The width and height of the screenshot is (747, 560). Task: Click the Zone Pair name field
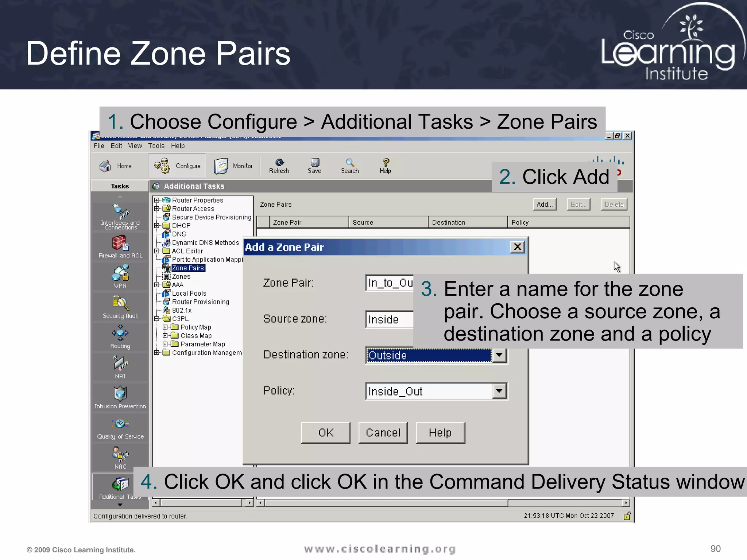[x=390, y=283]
